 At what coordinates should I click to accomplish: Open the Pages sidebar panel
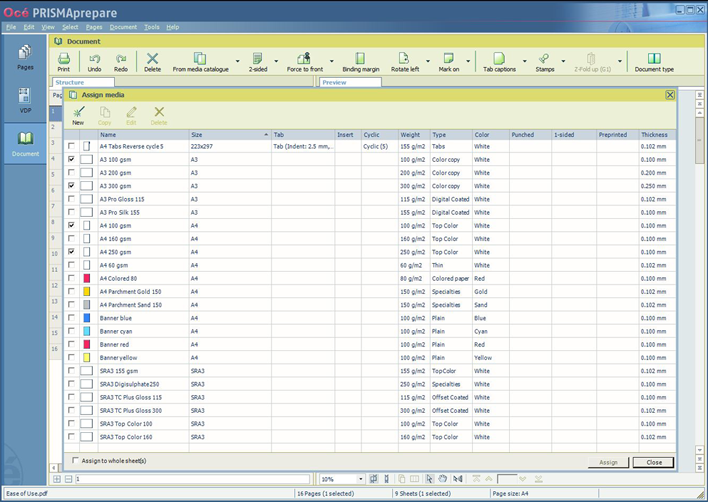pos(25,57)
